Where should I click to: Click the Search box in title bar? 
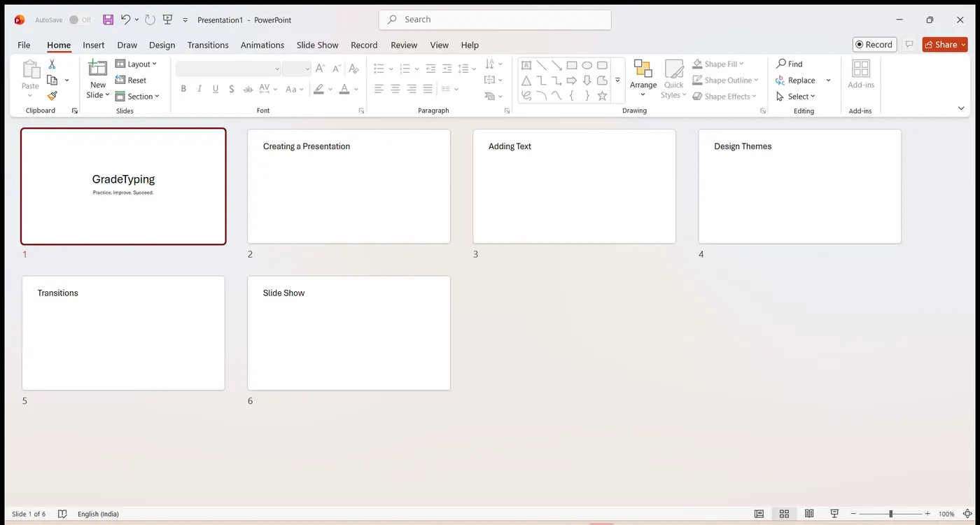(495, 20)
